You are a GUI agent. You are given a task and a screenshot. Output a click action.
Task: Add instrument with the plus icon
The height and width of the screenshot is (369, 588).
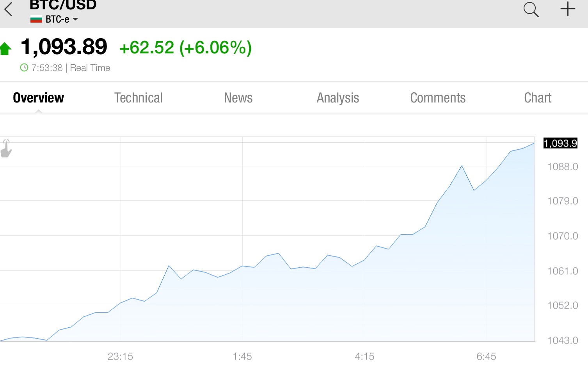pos(568,9)
